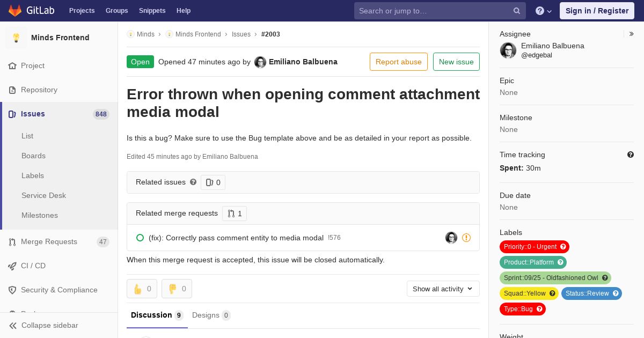Image resolution: width=644 pixels, height=338 pixels.
Task: Click help icon on Sprint::09/25 label
Action: [x=605, y=278]
